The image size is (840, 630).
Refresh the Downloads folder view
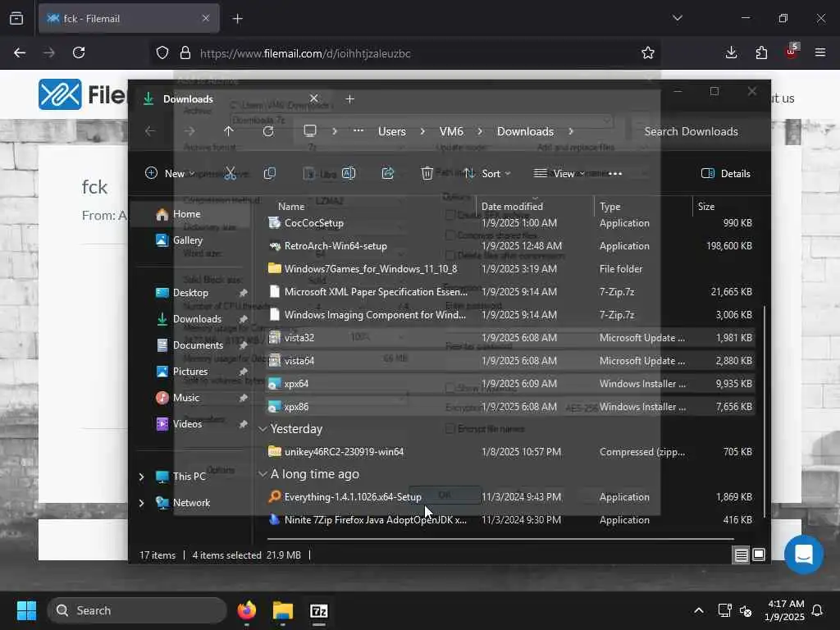pyautogui.click(x=268, y=131)
